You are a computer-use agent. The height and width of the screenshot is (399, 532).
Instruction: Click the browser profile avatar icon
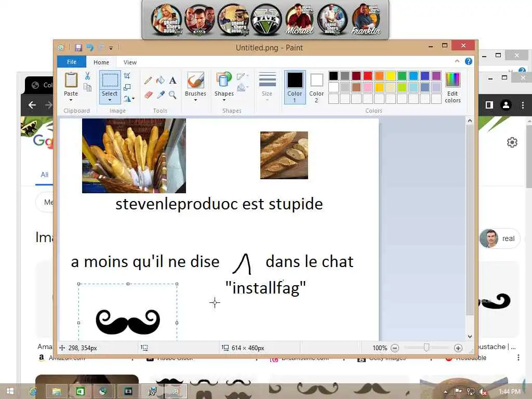(x=506, y=105)
